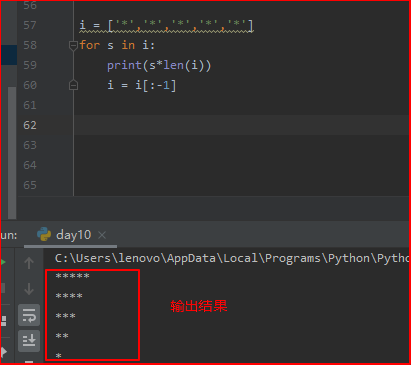
Task: Click the Up the stack trace arrow
Action: (x=29, y=263)
